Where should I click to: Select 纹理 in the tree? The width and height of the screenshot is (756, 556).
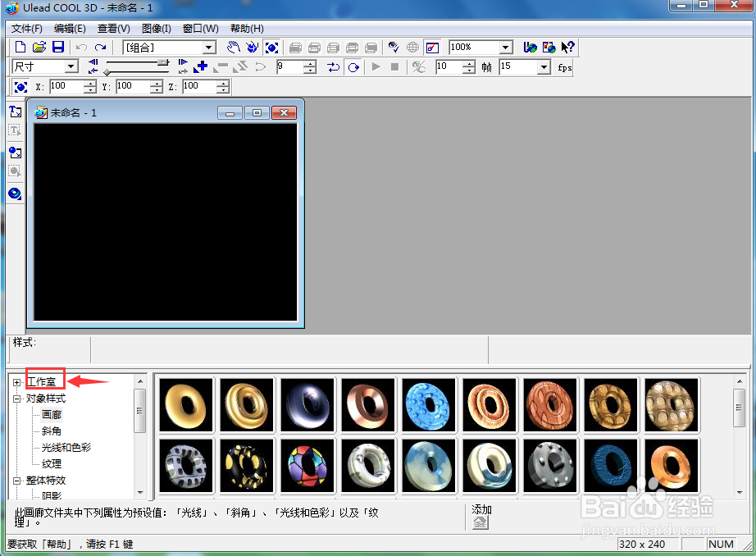pyautogui.click(x=52, y=464)
